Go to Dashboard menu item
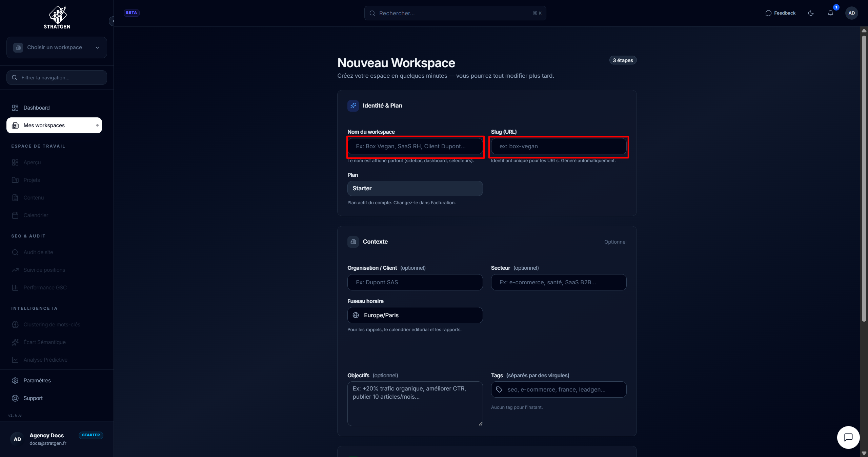This screenshot has height=457, width=868. (x=37, y=108)
